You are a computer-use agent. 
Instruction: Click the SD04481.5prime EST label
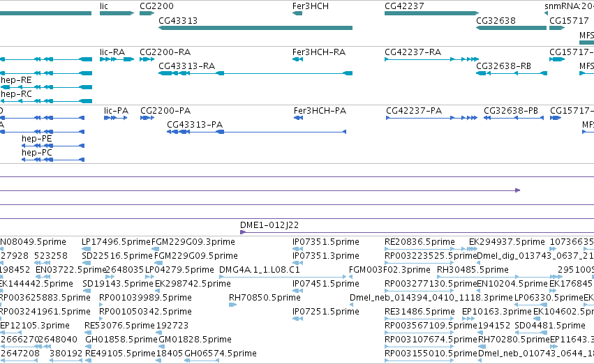[550, 326]
